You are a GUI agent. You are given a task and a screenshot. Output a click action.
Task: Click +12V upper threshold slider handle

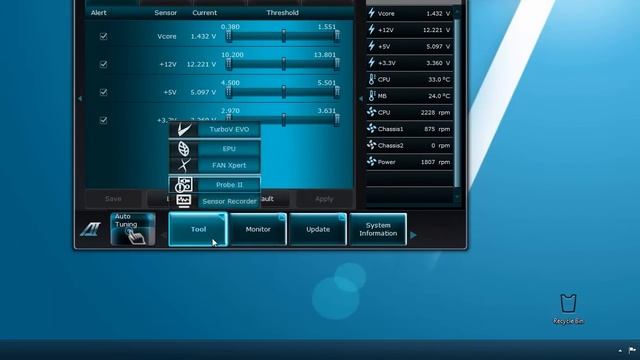tap(337, 64)
